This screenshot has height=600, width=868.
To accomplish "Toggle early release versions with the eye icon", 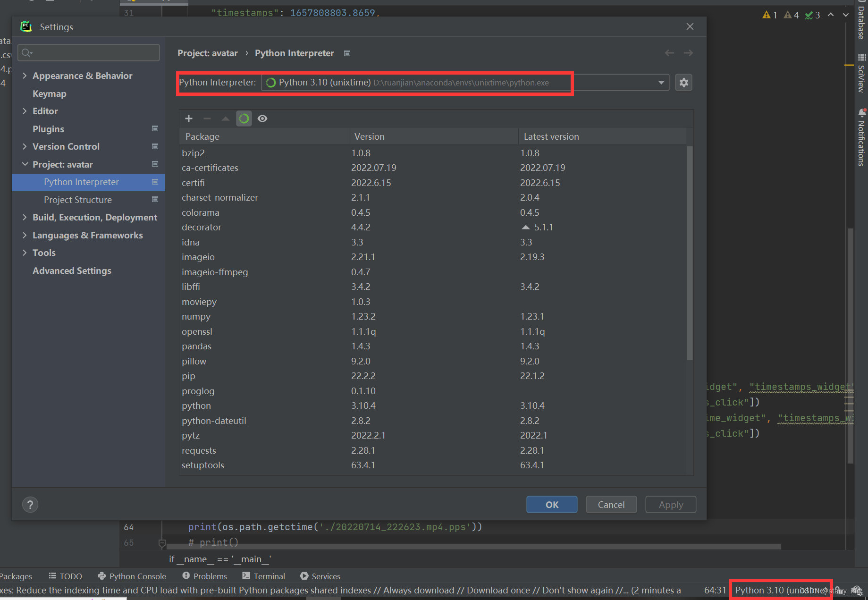I will (x=262, y=118).
